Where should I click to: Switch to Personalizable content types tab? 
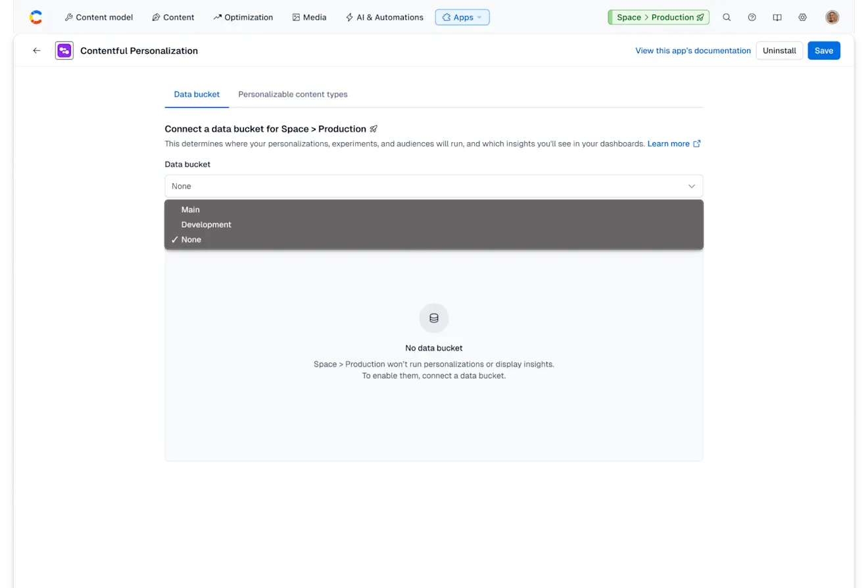pos(293,94)
